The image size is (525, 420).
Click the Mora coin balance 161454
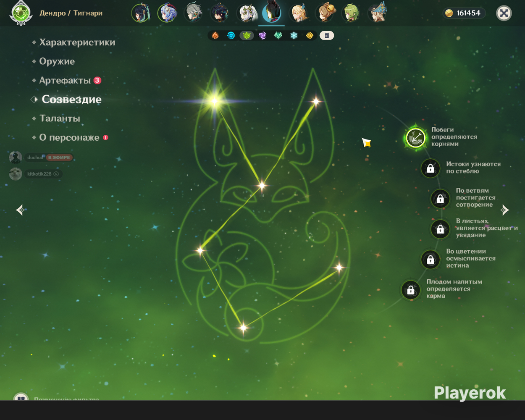tap(463, 13)
